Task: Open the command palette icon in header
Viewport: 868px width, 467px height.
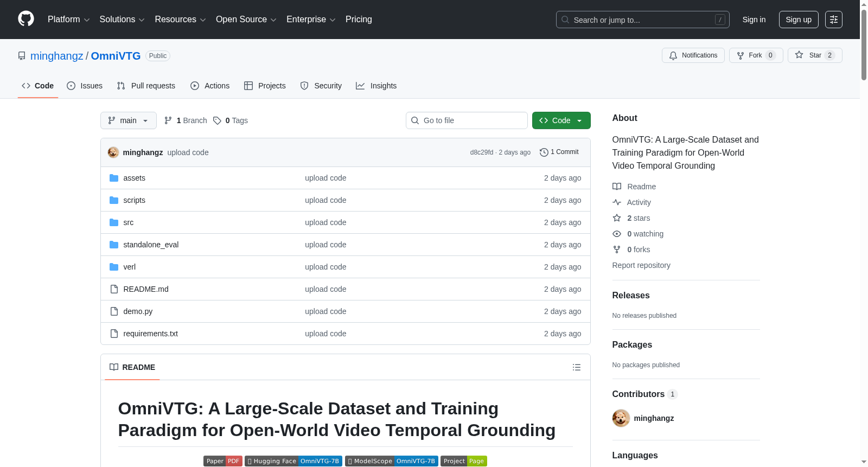Action: tap(833, 20)
